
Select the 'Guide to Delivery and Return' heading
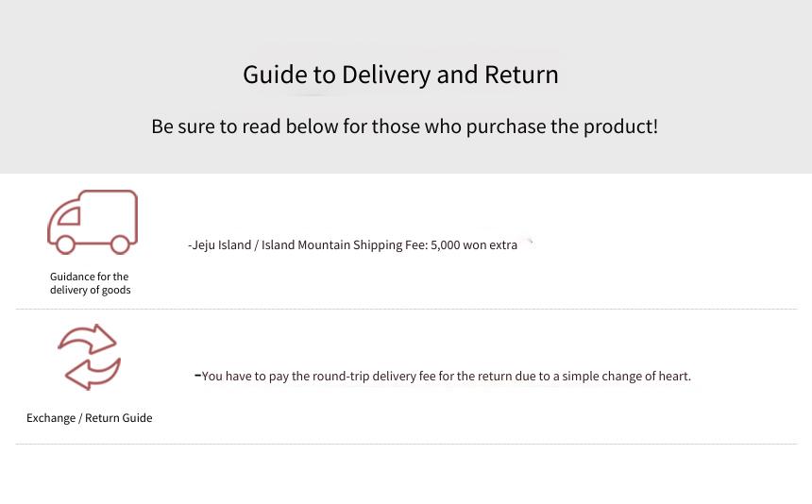pyautogui.click(x=401, y=75)
